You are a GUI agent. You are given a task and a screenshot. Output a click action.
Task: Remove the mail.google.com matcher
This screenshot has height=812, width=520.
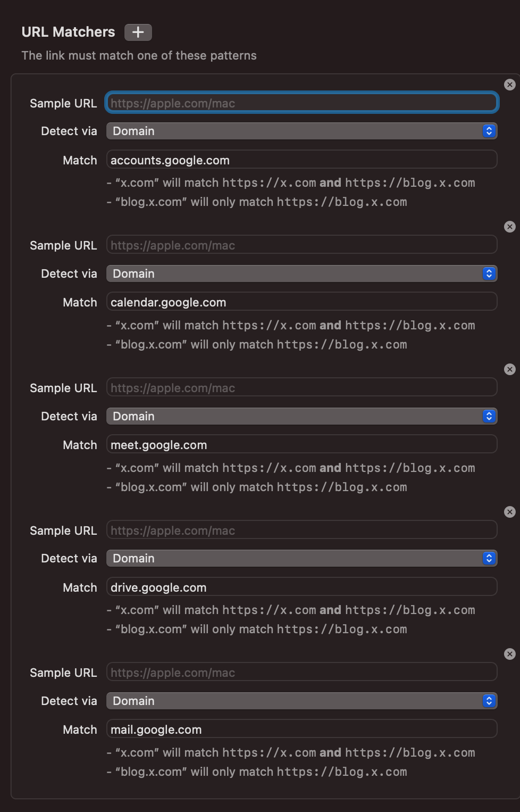pos(510,654)
